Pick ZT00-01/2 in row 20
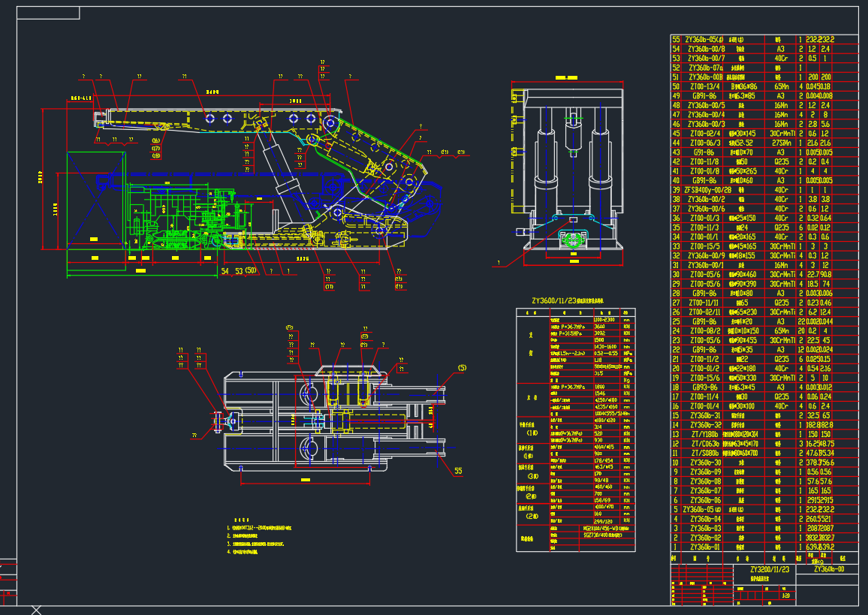The image size is (868, 615). pyautogui.click(x=705, y=369)
